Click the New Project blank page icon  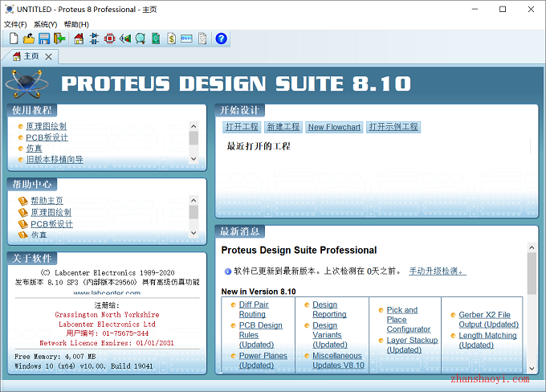(x=14, y=39)
